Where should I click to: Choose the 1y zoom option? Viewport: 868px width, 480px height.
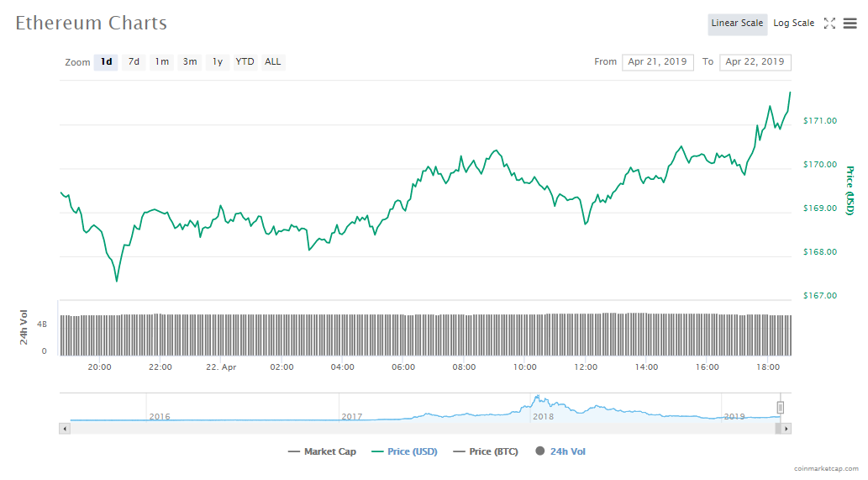pos(218,62)
